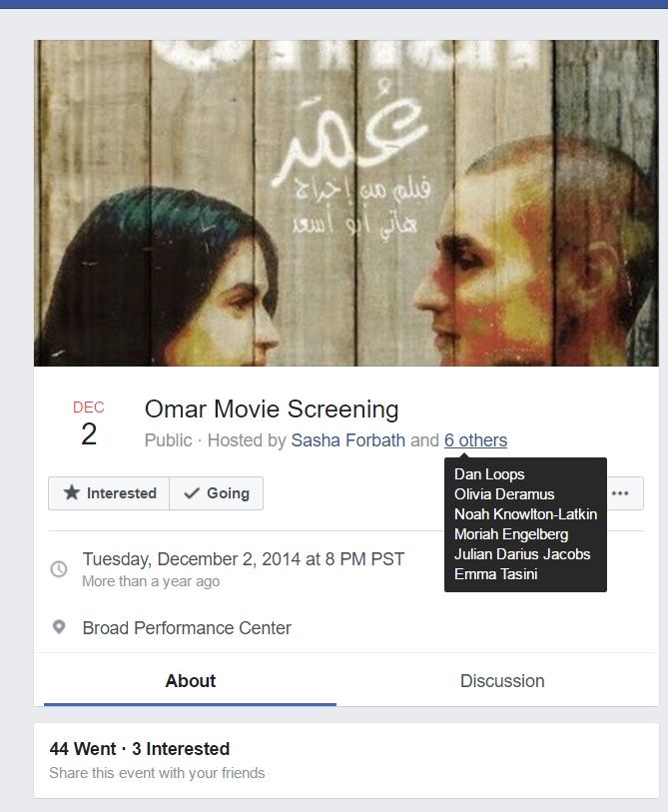Select the About tab
668x812 pixels.
[190, 681]
